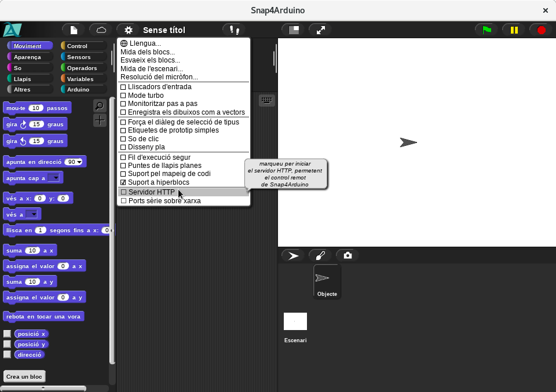The height and width of the screenshot is (392, 556).
Task: Click the Snap4Arduino logo icon
Action: (12, 30)
